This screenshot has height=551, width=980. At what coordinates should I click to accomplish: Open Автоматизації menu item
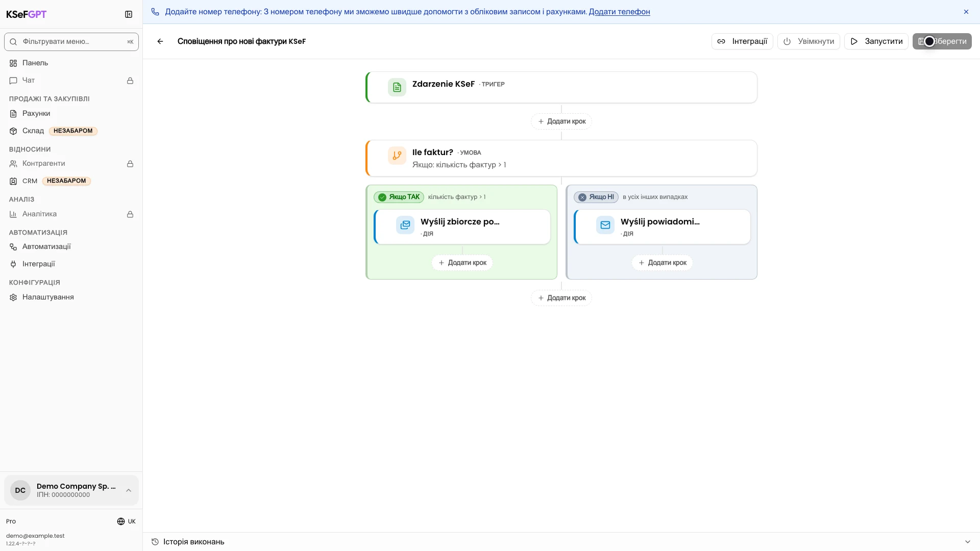(71, 246)
